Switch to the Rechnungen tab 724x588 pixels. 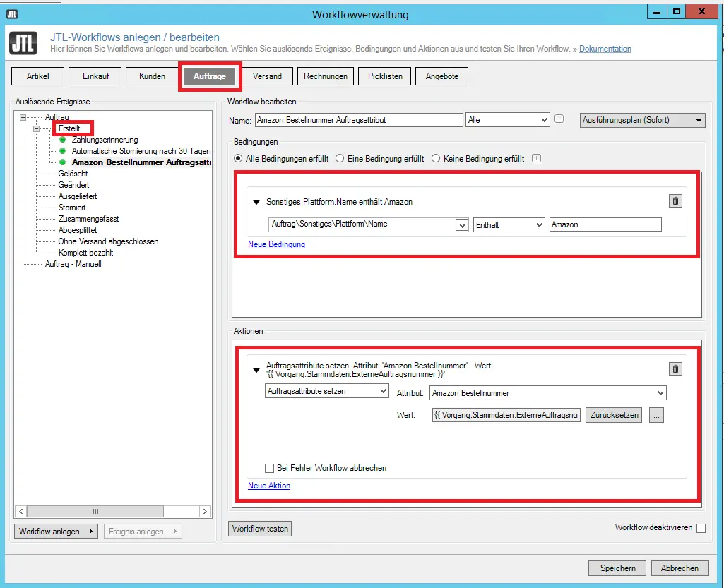click(x=326, y=76)
